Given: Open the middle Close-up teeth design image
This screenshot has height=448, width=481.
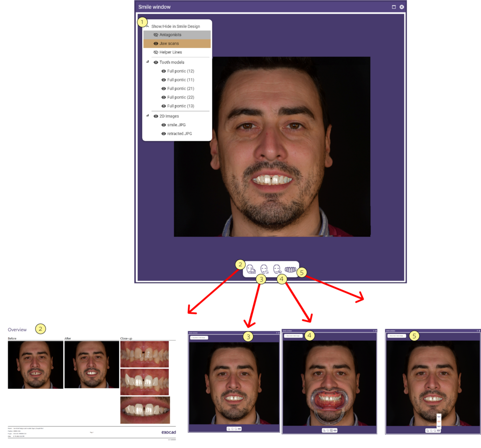Looking at the screenshot, I should [x=144, y=382].
